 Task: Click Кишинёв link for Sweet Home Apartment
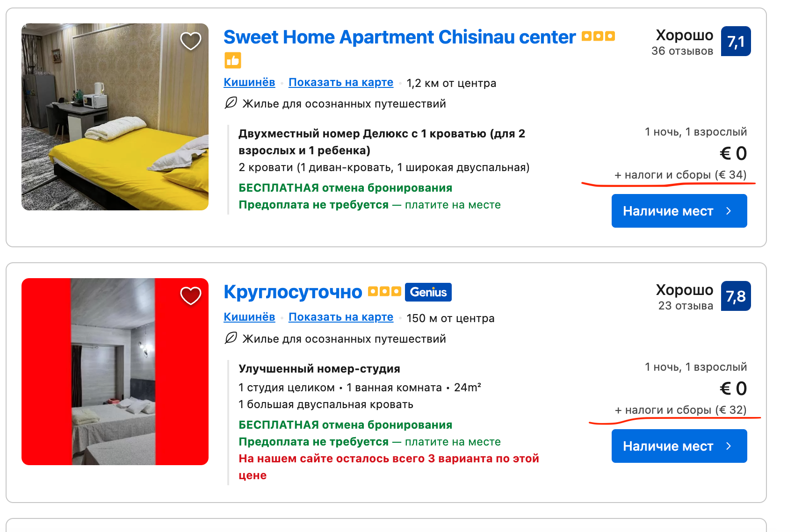[x=249, y=82]
